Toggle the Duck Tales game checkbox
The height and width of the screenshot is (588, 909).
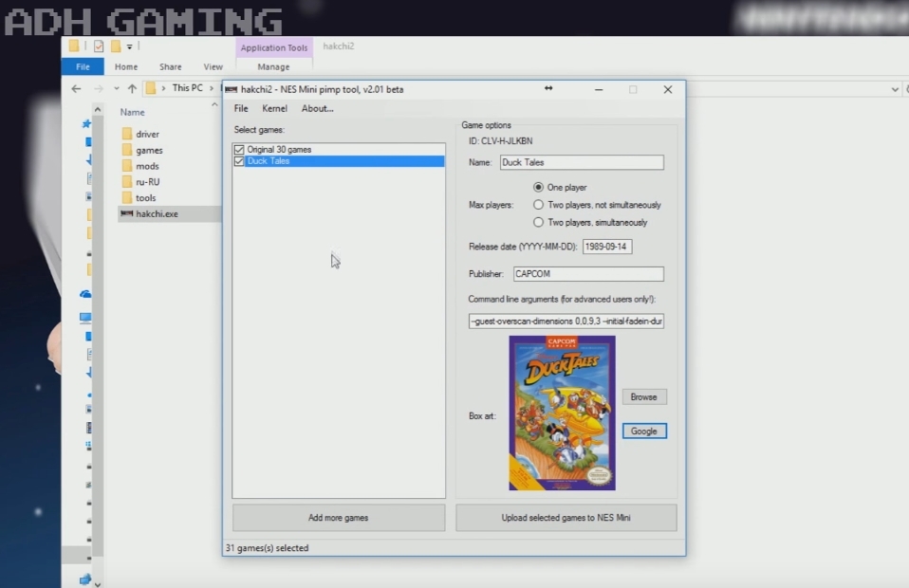239,161
